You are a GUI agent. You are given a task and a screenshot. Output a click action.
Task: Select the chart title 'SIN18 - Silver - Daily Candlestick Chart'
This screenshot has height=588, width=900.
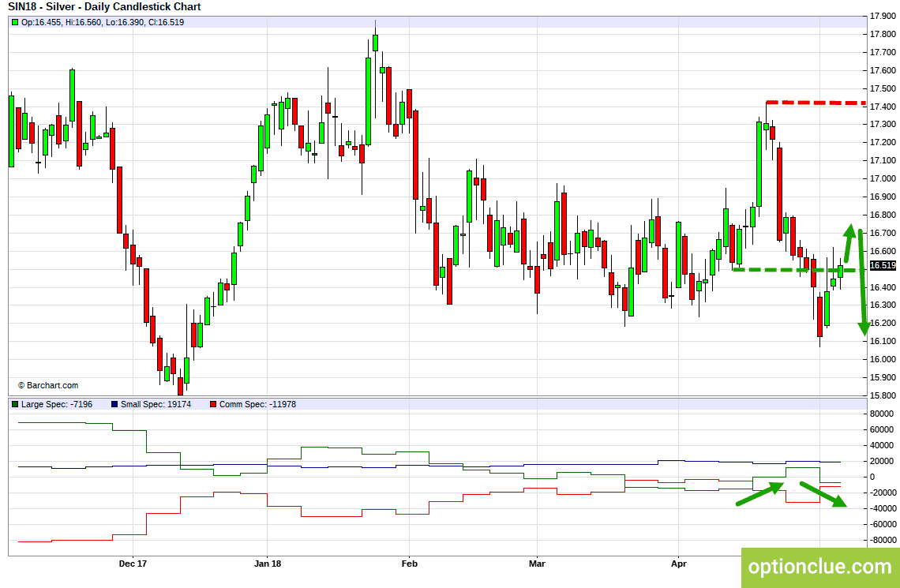[x=104, y=7]
